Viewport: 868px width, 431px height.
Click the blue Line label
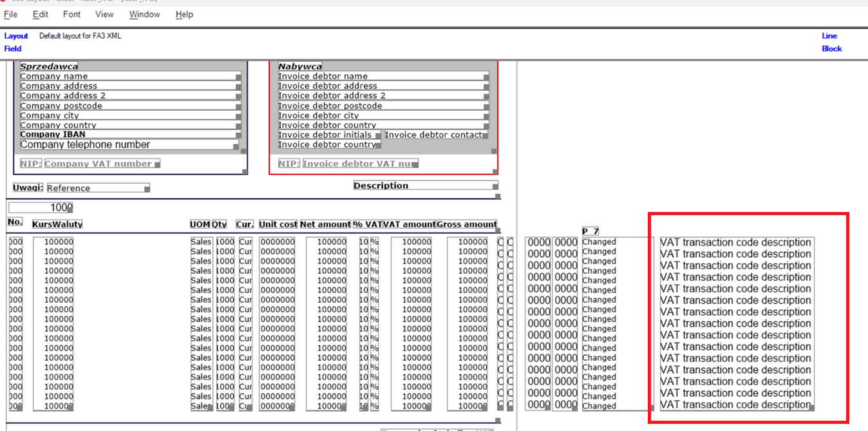[829, 36]
